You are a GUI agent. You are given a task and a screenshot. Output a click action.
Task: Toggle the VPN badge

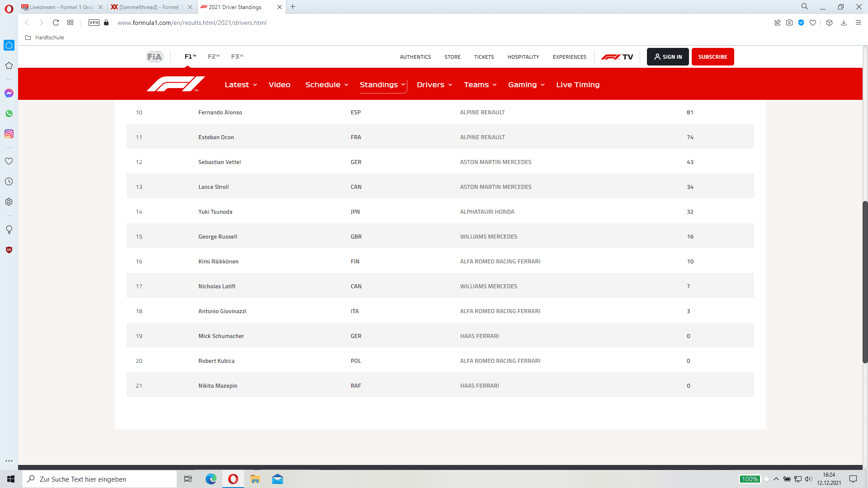94,23
